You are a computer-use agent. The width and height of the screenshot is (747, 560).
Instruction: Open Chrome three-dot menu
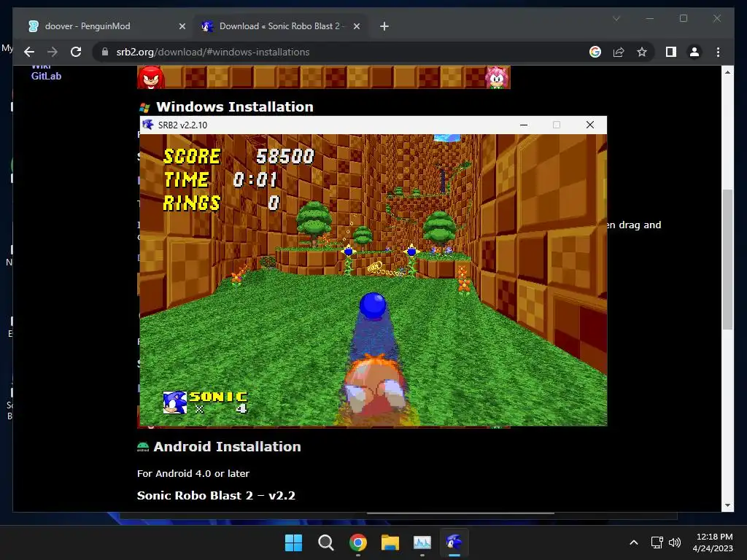tap(718, 52)
